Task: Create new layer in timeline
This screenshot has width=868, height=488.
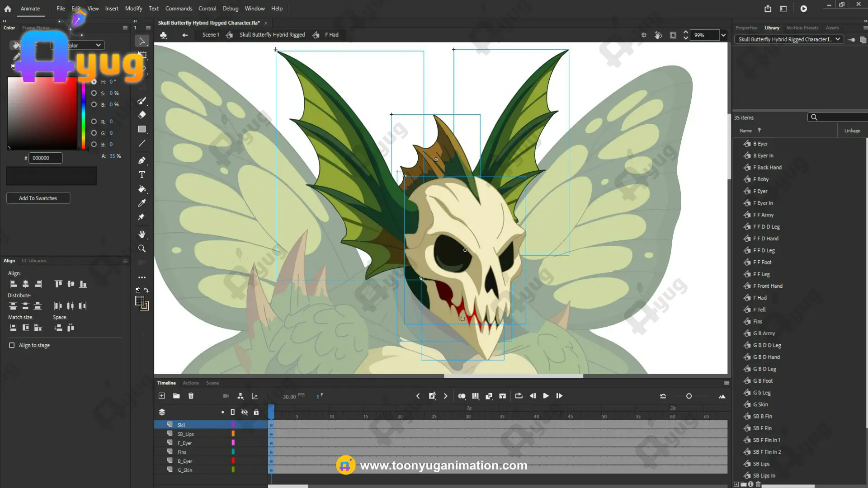Action: coord(162,396)
